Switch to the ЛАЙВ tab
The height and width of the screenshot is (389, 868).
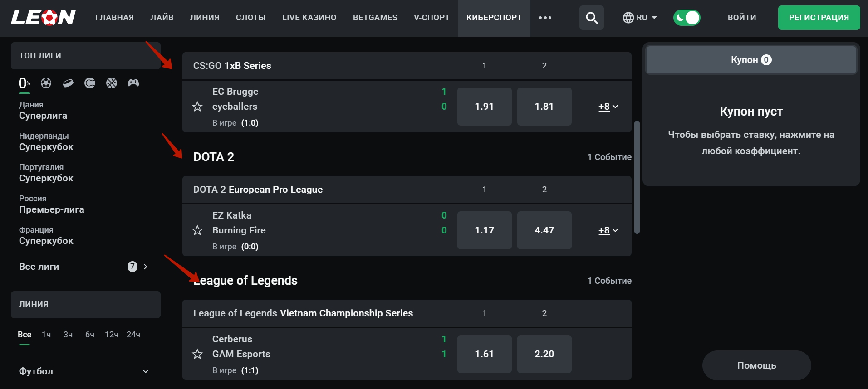point(162,18)
